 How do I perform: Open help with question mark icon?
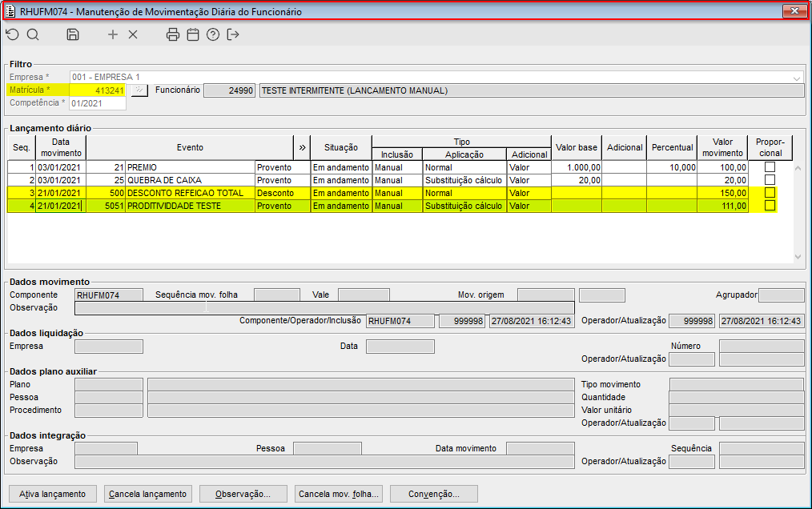pos(213,34)
